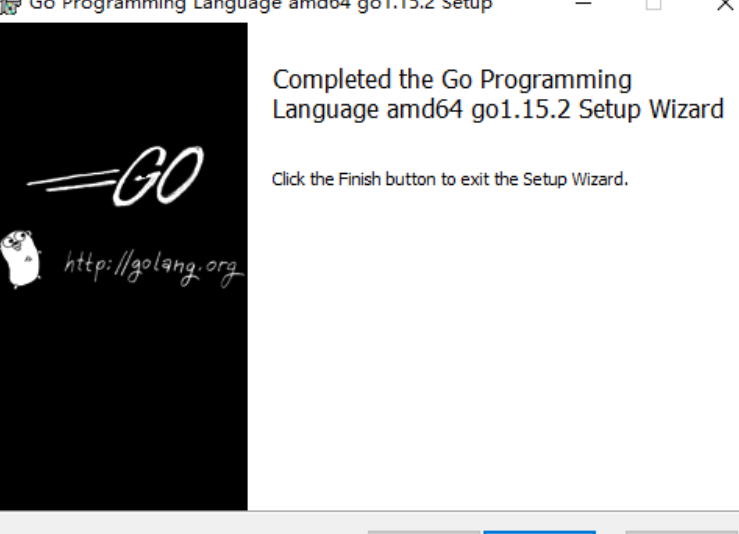Click the 'Completed the Go Programming' heading

[452, 80]
